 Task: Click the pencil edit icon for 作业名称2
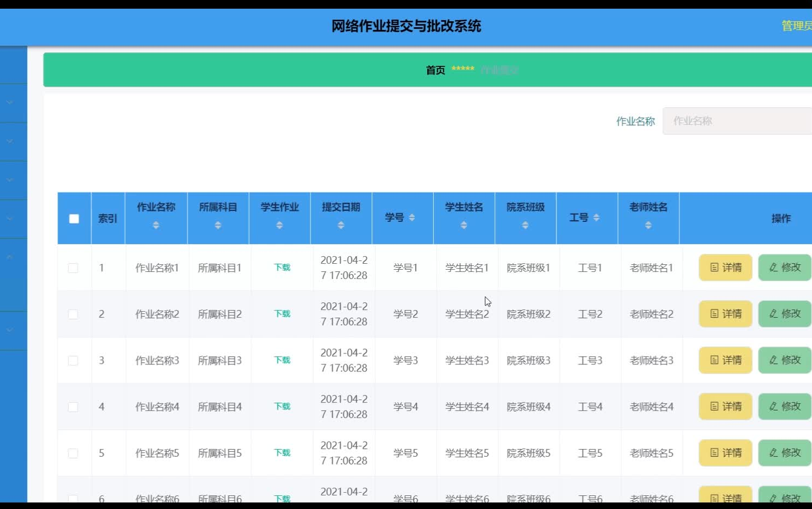click(x=774, y=314)
